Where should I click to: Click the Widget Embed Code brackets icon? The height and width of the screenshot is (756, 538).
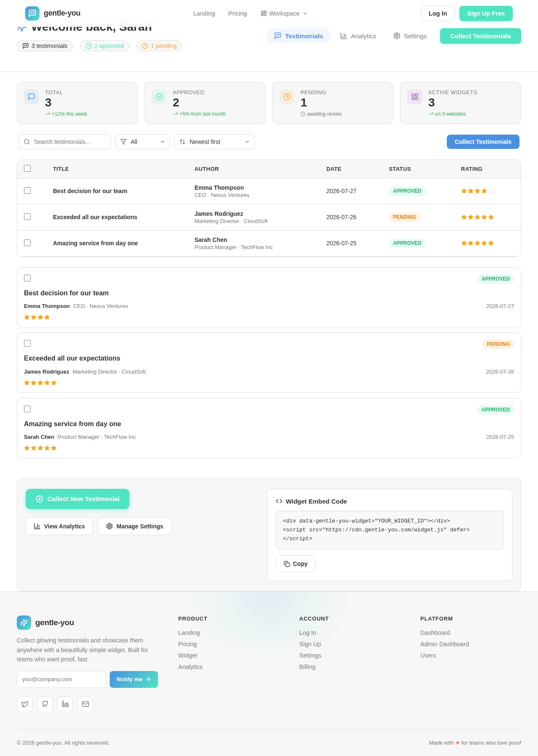(279, 501)
